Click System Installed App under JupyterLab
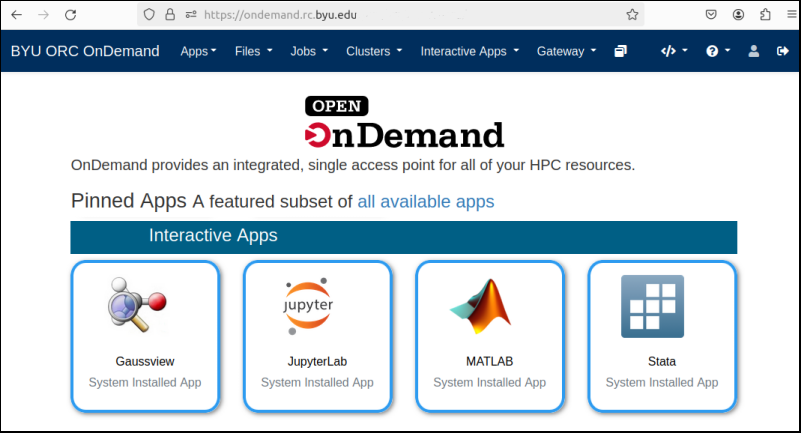This screenshot has height=433, width=801. (317, 382)
